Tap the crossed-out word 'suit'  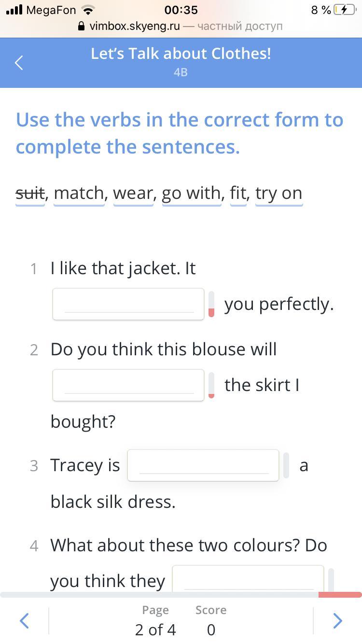coord(30,193)
